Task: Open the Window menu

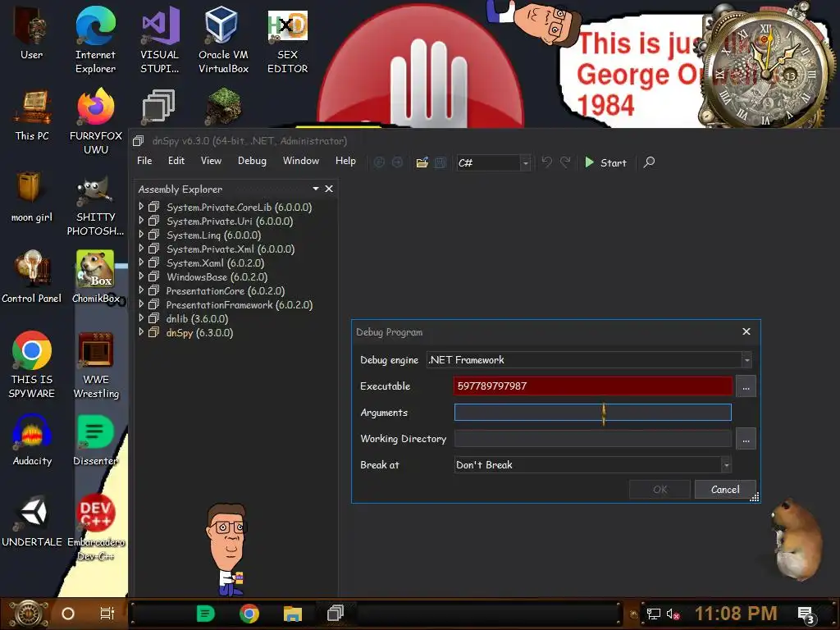Action: coord(300,161)
